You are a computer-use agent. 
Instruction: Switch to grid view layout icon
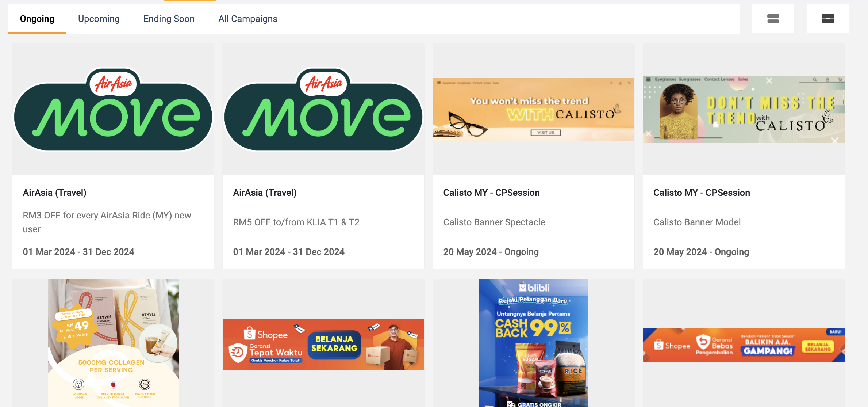point(828,19)
